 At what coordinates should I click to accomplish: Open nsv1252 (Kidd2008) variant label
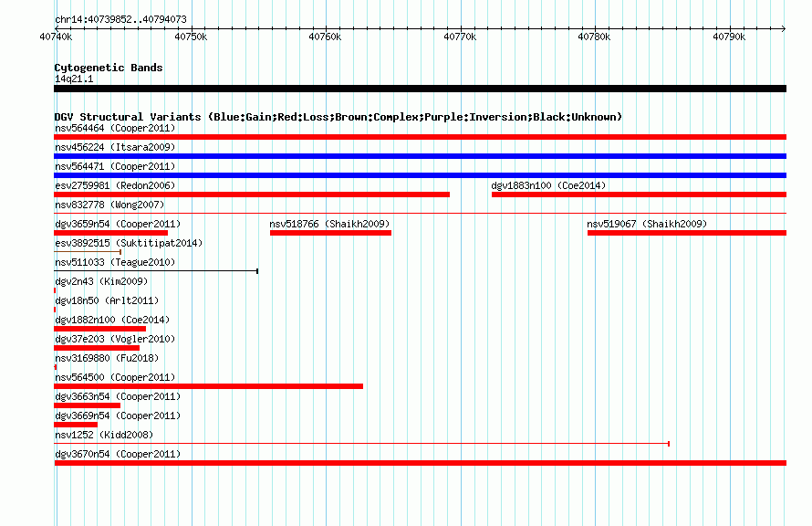pos(104,435)
